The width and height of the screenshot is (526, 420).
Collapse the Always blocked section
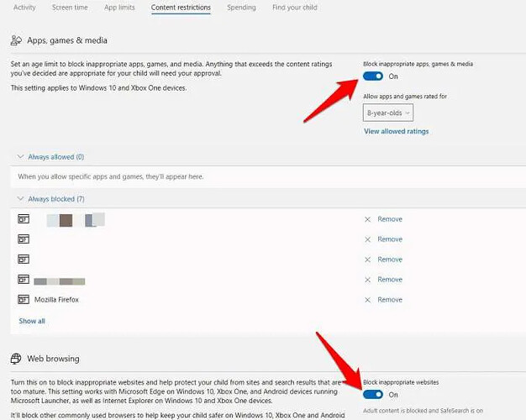(x=22, y=198)
